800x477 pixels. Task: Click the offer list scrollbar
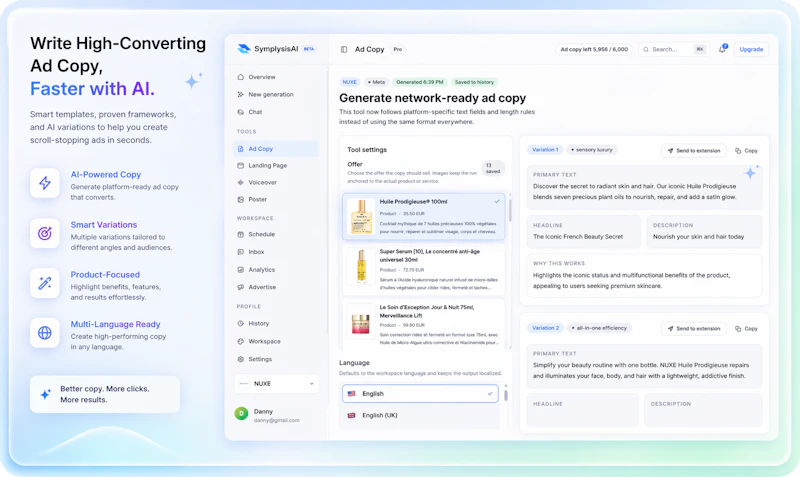point(510,210)
